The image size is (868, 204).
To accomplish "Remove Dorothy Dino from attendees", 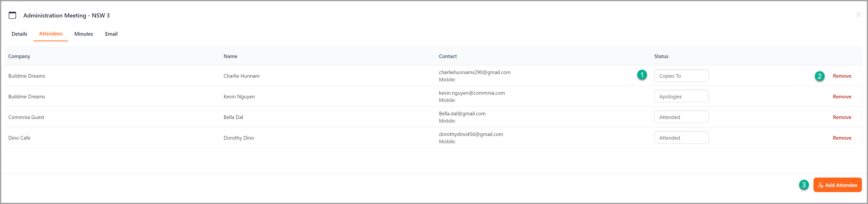I will [x=842, y=138].
